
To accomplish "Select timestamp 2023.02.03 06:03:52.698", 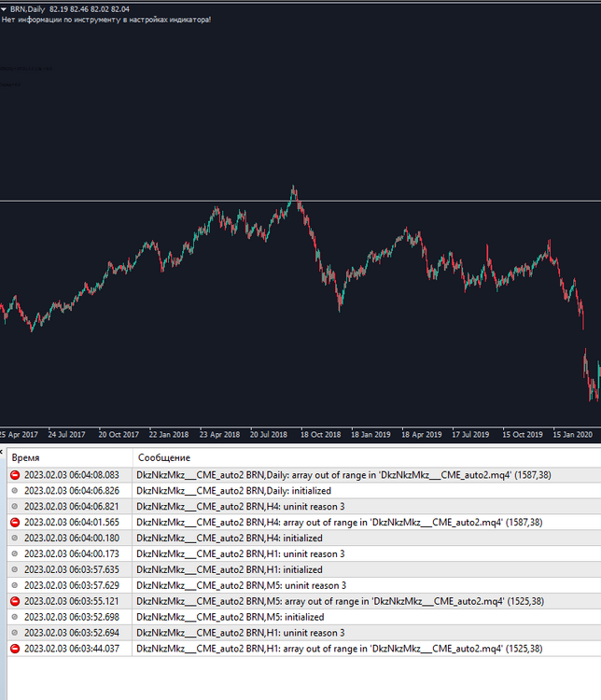I will (72, 617).
